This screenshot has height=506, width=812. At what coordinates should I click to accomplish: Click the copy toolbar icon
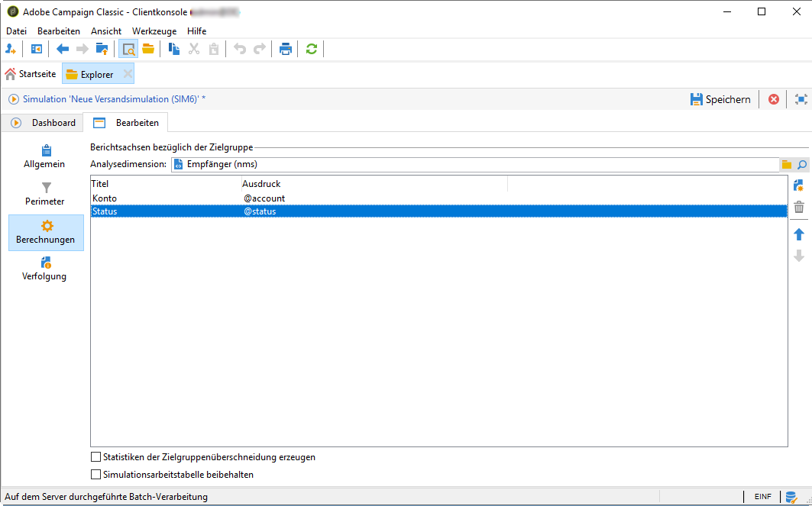(174, 49)
